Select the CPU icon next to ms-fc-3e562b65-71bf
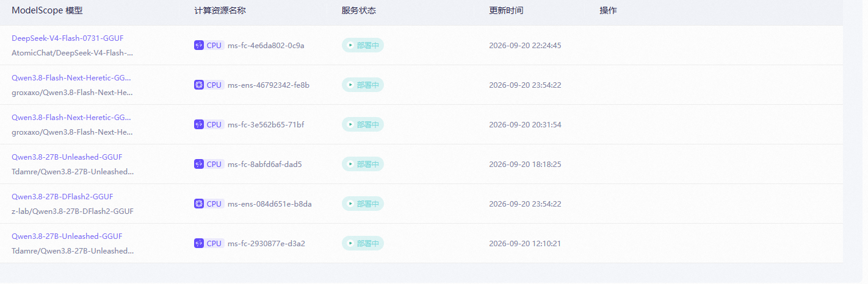 pos(199,124)
